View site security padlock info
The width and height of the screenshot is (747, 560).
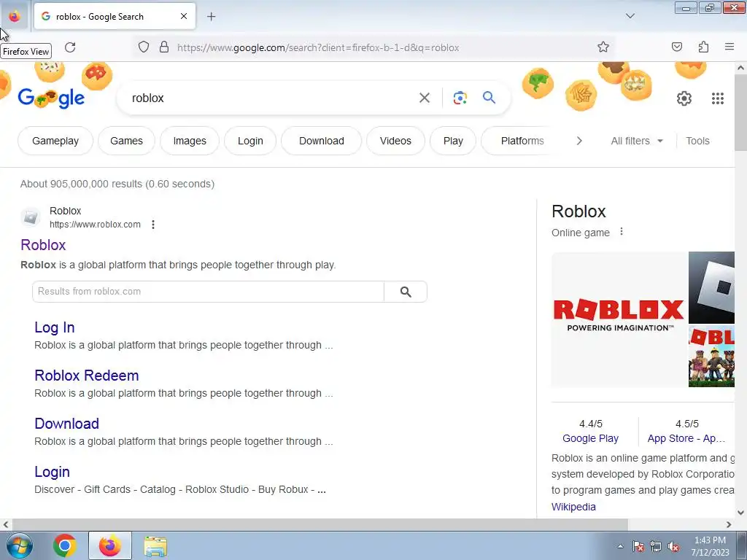coord(164,47)
